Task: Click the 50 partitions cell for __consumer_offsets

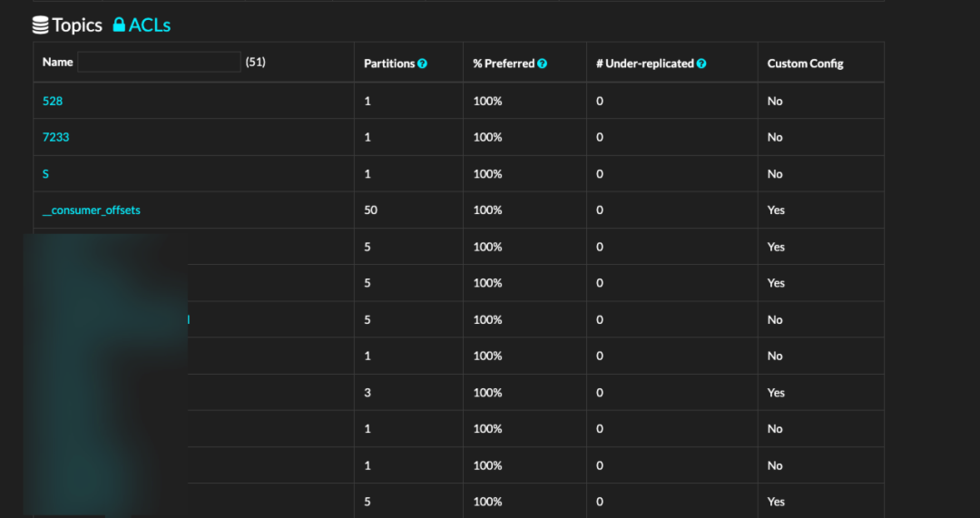Action: click(370, 210)
